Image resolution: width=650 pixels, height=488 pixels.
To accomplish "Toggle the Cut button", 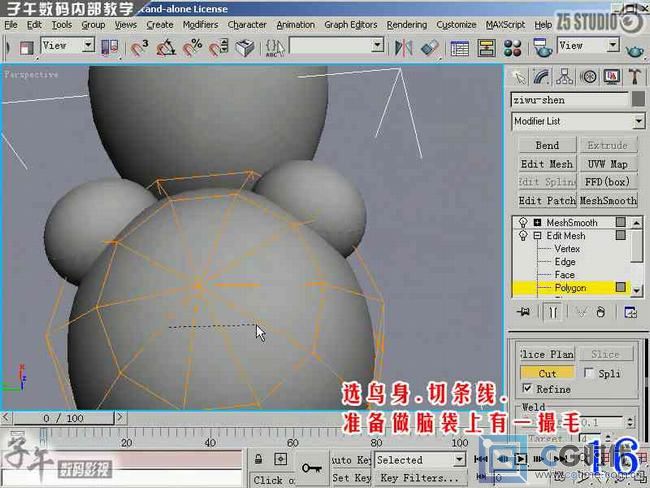I will pyautogui.click(x=547, y=373).
